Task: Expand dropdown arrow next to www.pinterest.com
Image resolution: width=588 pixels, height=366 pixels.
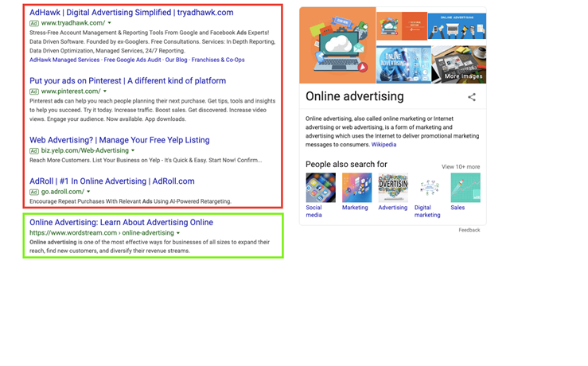Action: [x=105, y=91]
